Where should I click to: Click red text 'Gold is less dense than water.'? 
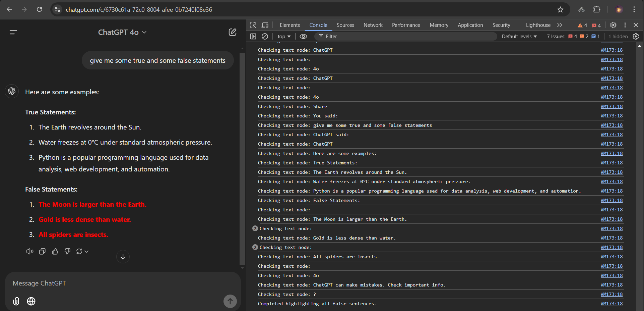pyautogui.click(x=85, y=219)
